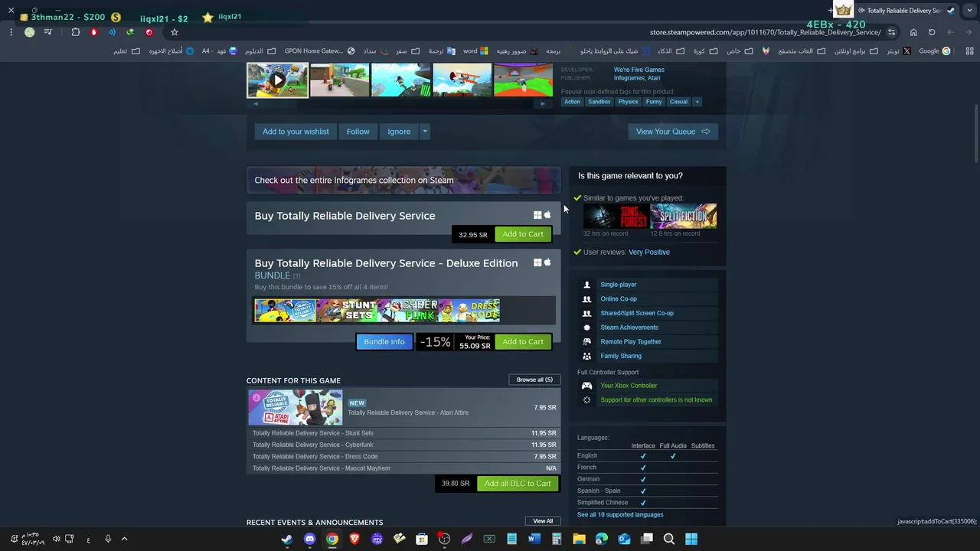Screen dimensions: 980x551
Task: Open the Funny tag
Action: coord(654,102)
